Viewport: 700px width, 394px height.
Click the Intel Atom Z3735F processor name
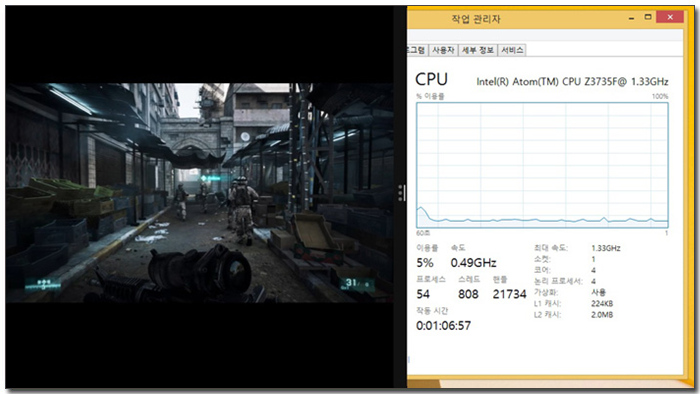572,82
